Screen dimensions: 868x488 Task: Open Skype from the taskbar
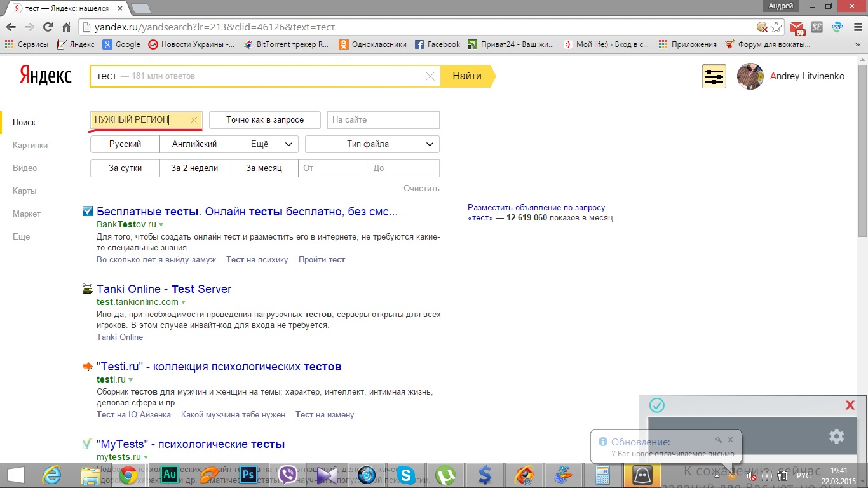(406, 474)
